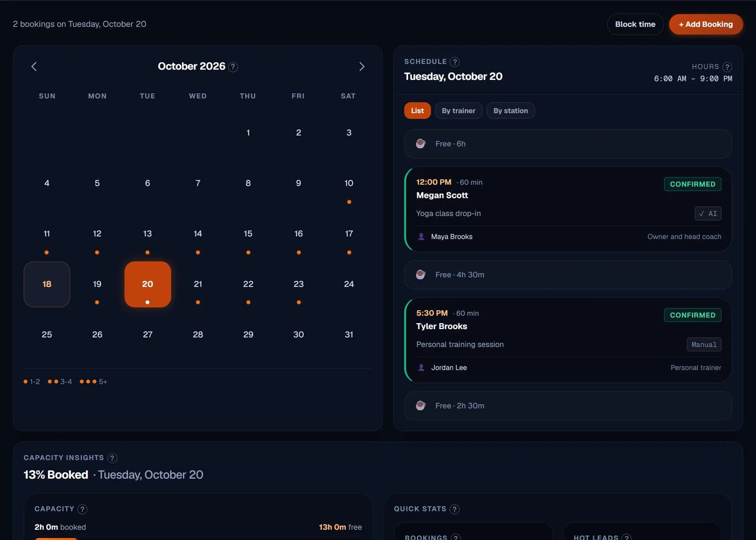Click person icon beside Jordan Lee

pyautogui.click(x=421, y=368)
